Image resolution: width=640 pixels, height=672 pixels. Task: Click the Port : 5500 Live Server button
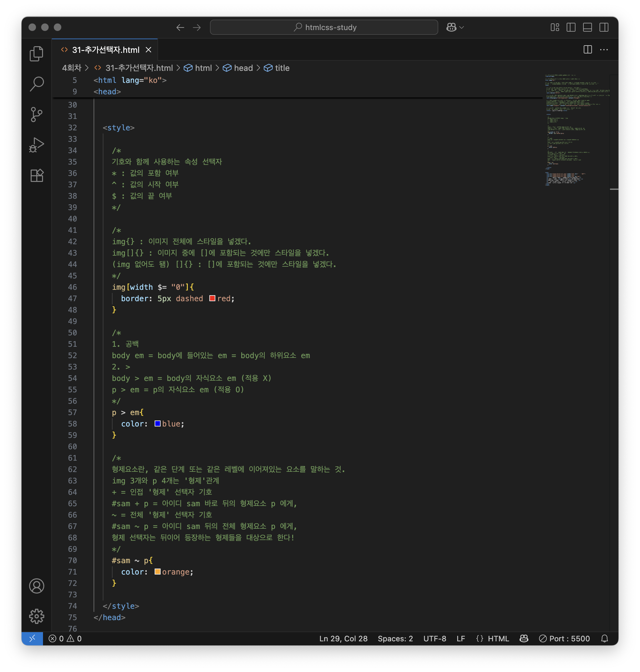[x=564, y=638]
